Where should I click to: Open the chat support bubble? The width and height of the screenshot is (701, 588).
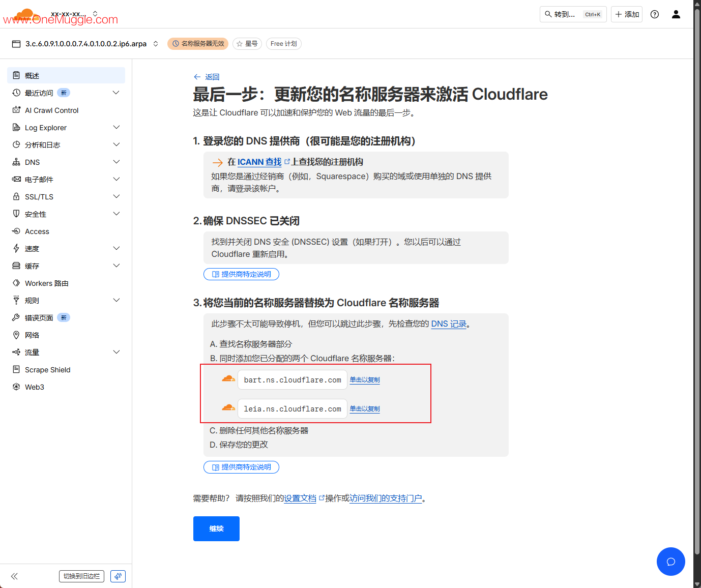point(671,562)
